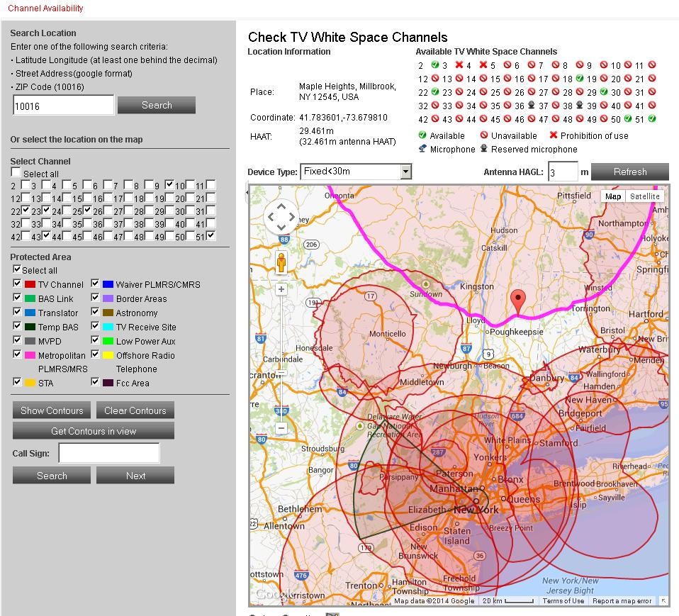Viewport: 679px width, 616px height.
Task: Click the map zoom in plus button
Action: tap(281, 289)
